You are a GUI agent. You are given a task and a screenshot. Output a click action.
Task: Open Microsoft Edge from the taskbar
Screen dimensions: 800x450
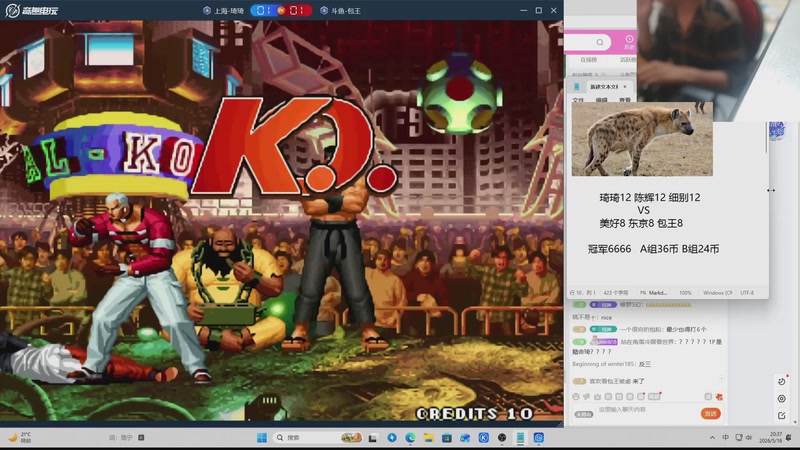pos(410,438)
